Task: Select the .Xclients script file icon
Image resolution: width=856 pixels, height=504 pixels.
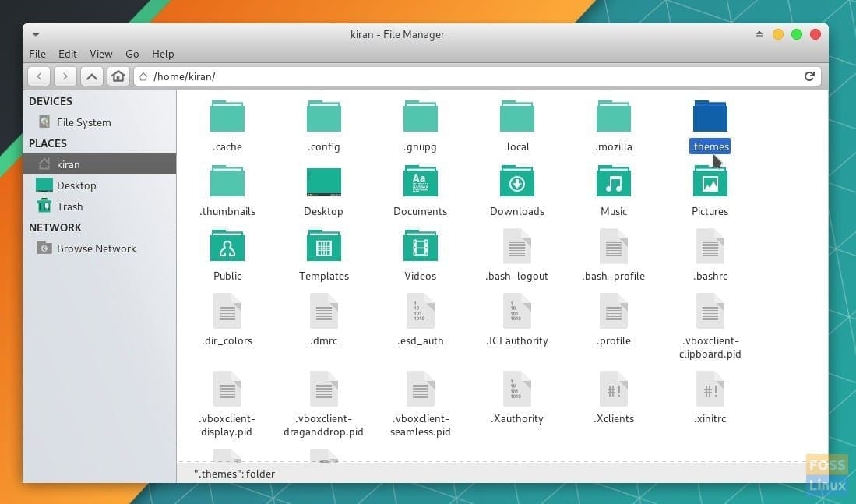Action: (614, 389)
